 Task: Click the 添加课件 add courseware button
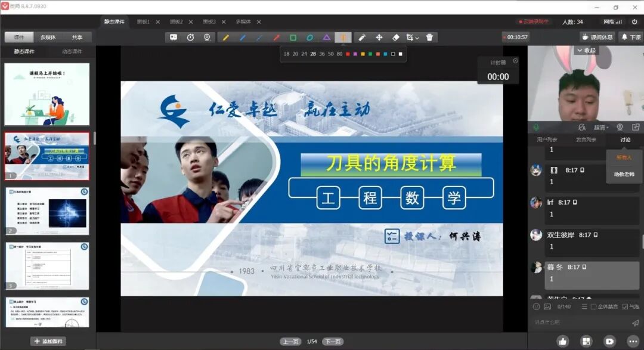(48, 342)
